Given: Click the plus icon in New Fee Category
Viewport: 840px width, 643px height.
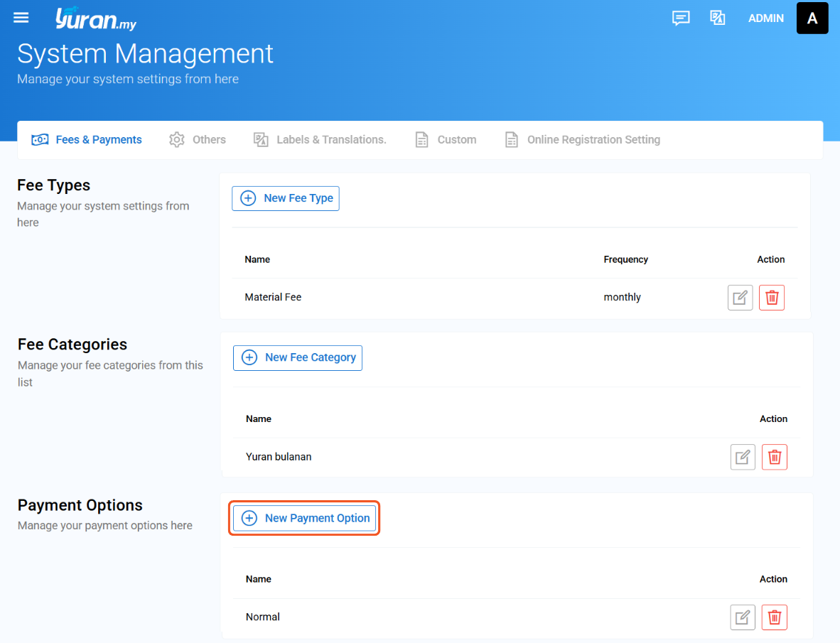Looking at the screenshot, I should pos(249,357).
